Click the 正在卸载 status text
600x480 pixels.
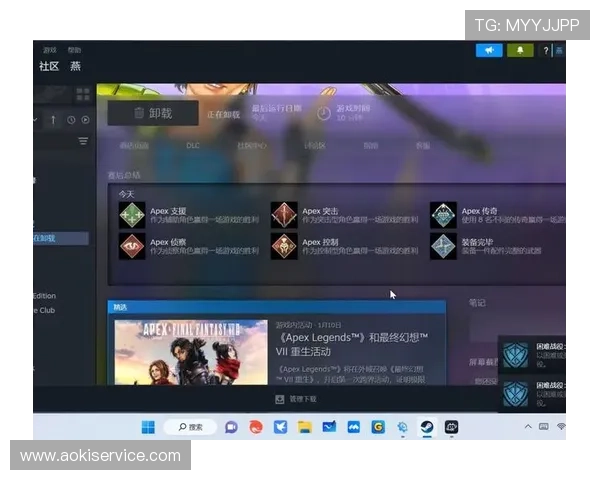coord(223,114)
